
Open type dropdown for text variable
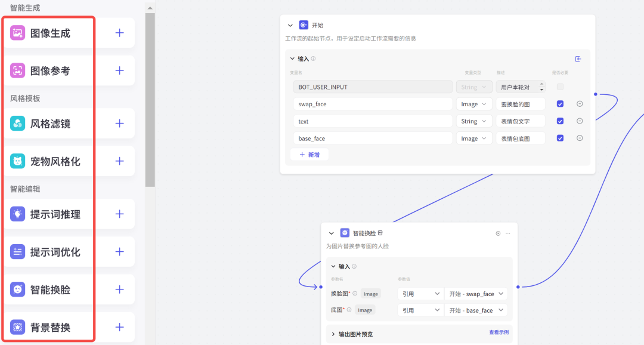pos(474,121)
